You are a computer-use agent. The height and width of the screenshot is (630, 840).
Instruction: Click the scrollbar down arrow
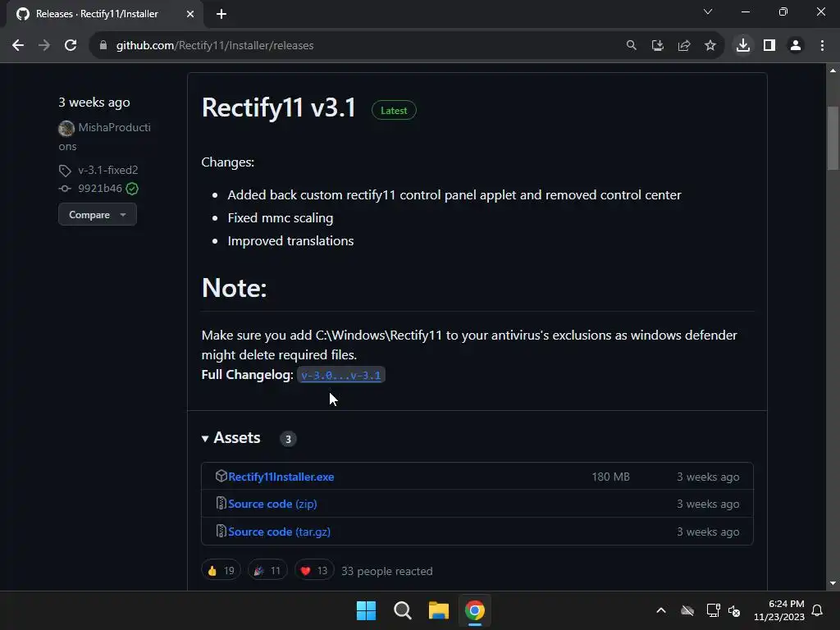point(833,583)
